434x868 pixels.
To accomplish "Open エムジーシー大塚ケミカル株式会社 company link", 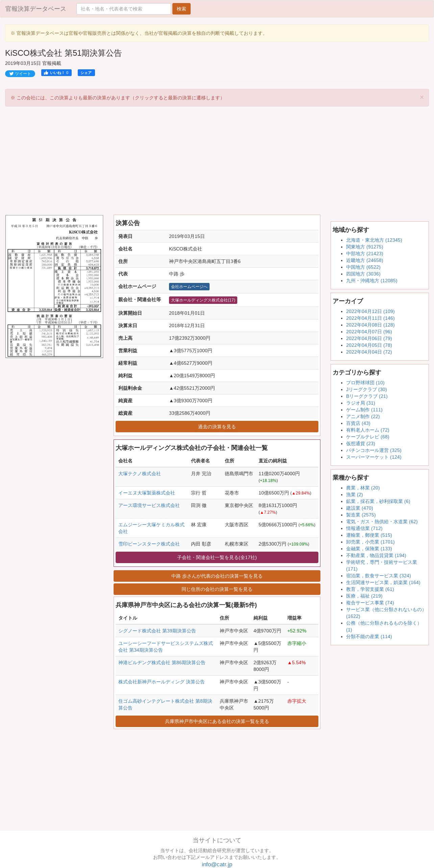I will coord(151,528).
